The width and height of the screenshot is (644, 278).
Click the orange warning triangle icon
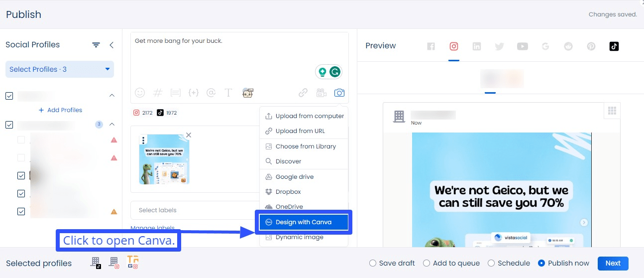click(114, 212)
